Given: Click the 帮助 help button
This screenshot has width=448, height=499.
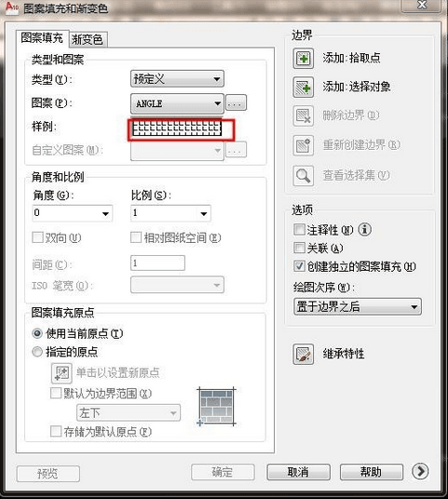Looking at the screenshot, I should pos(372,472).
